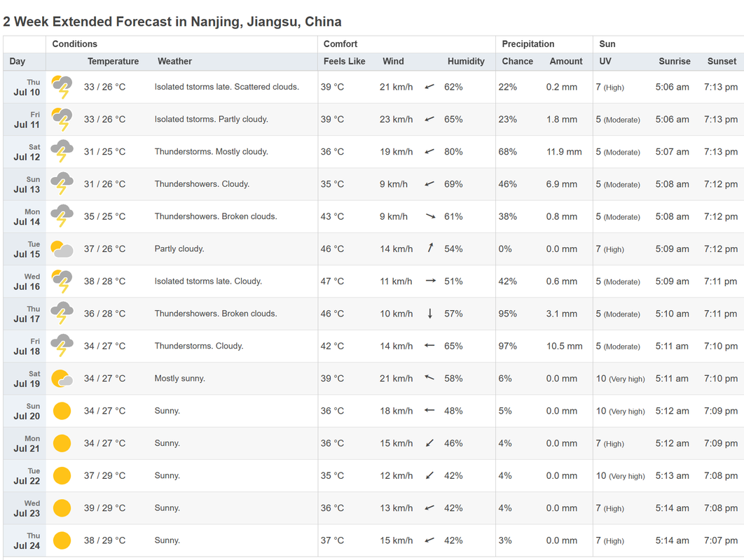Click the 97% chance value for Jul 18

coord(507,346)
